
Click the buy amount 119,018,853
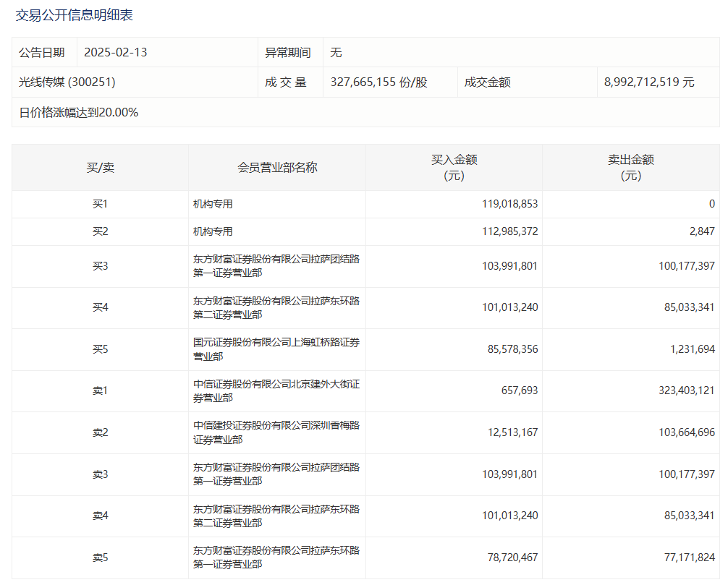(x=509, y=205)
